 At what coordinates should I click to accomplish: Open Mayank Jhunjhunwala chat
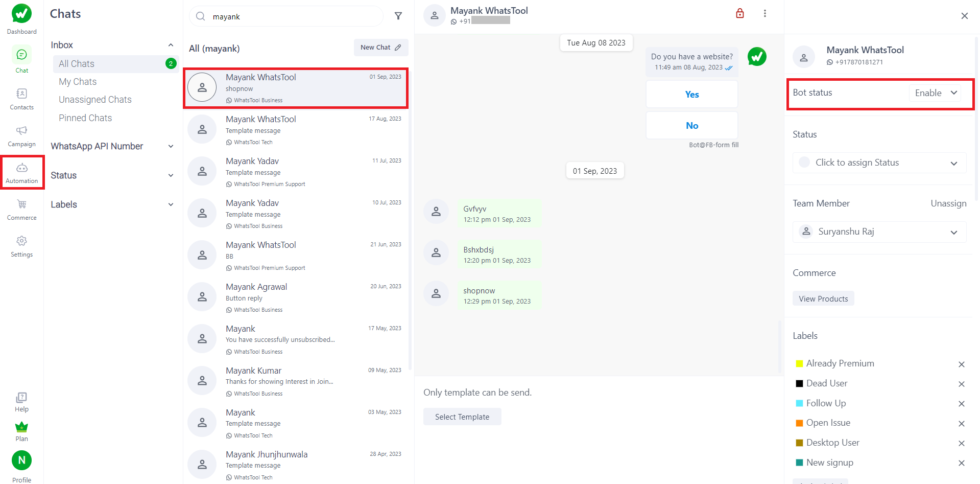[x=296, y=465]
